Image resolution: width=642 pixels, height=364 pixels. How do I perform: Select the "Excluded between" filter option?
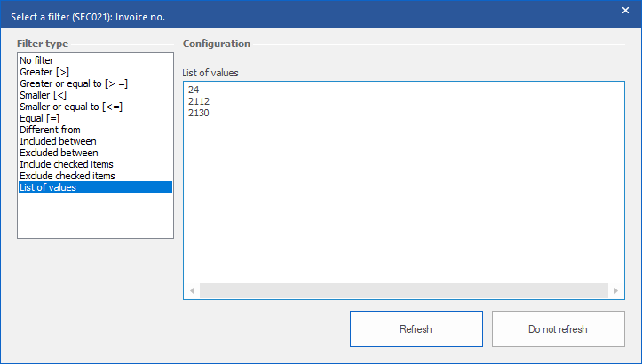coord(59,153)
